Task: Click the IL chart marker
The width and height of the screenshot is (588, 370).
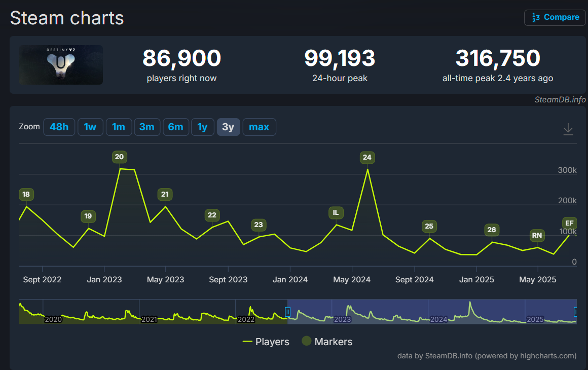Action: click(336, 212)
